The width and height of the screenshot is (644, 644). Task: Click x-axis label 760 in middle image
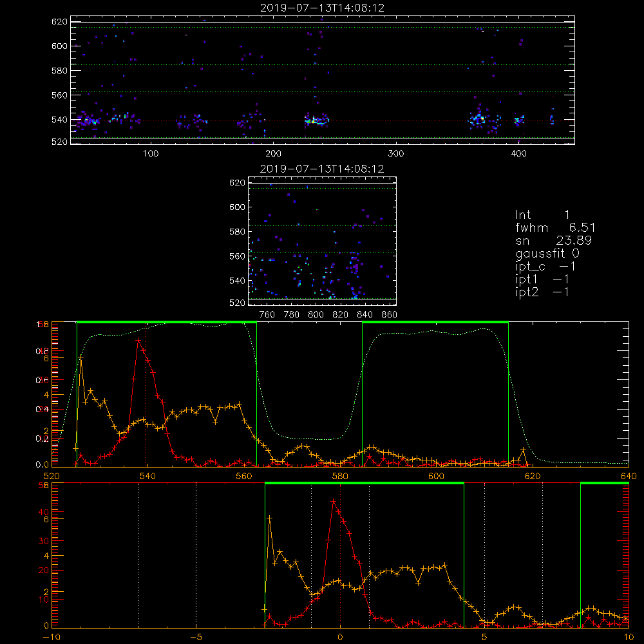pyautogui.click(x=267, y=315)
